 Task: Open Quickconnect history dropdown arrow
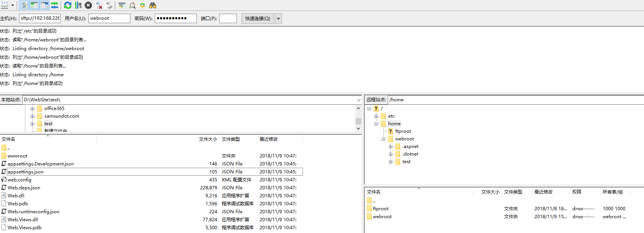pos(278,19)
